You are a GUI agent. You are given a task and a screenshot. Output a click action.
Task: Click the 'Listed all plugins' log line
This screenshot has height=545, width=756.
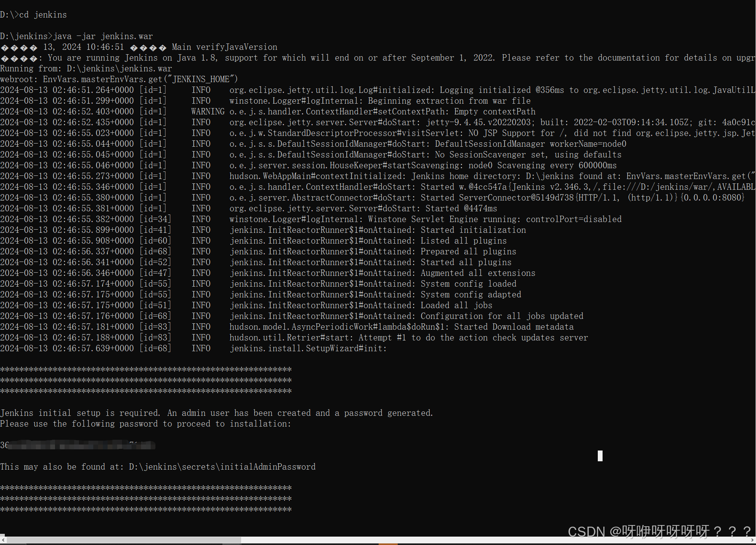coord(253,240)
